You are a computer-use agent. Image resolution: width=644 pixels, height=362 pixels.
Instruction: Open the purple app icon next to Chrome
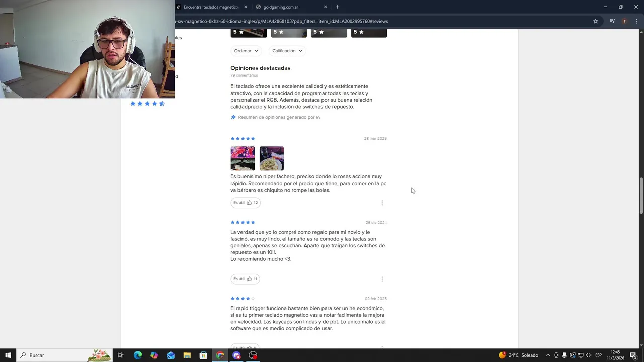[236, 355]
